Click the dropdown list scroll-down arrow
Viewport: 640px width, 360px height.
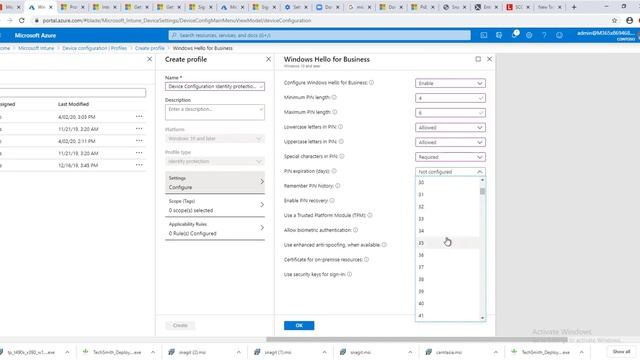[x=482, y=318]
